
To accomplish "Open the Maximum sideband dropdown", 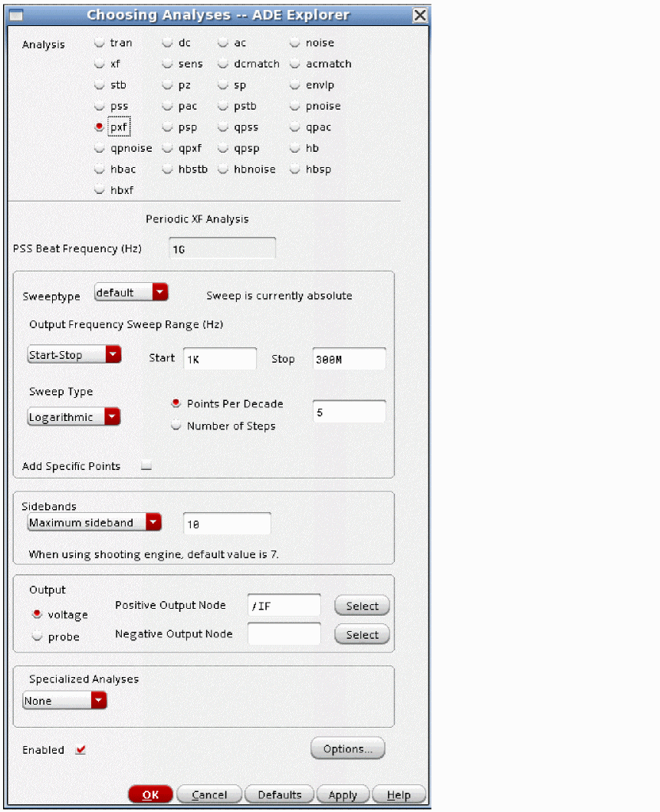I will point(94,522).
